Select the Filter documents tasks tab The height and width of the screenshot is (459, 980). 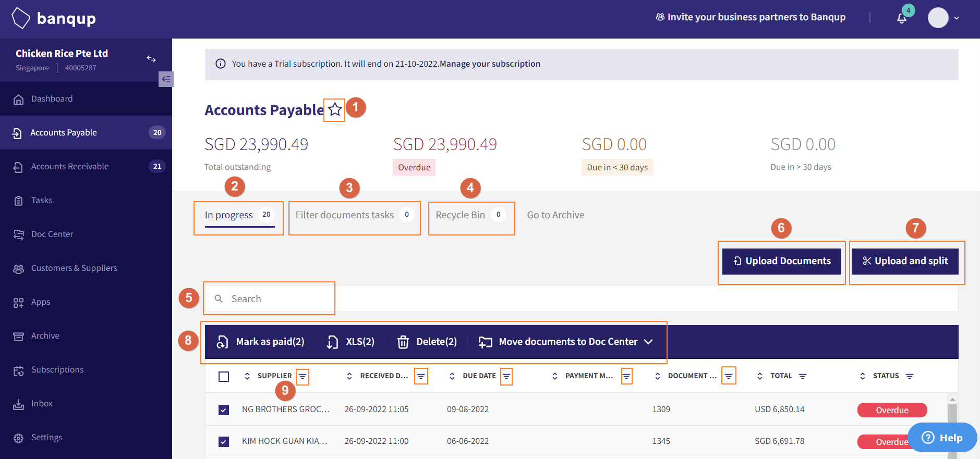355,215
